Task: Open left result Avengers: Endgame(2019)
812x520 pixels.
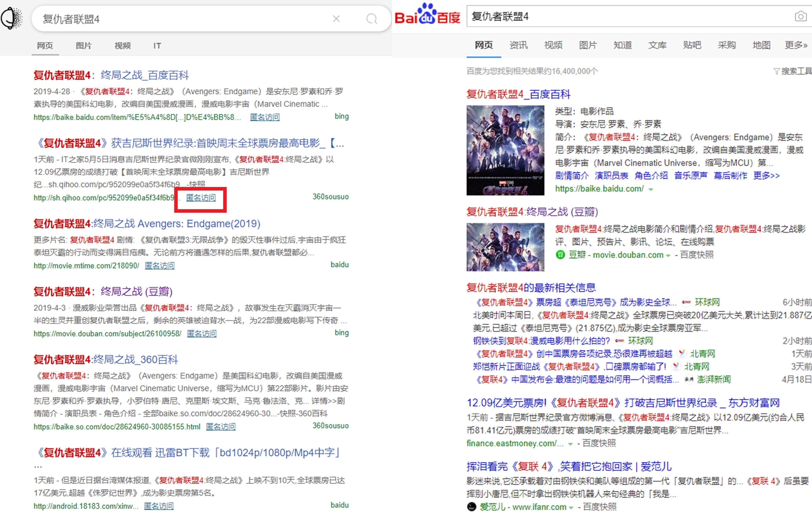Action: coord(147,224)
